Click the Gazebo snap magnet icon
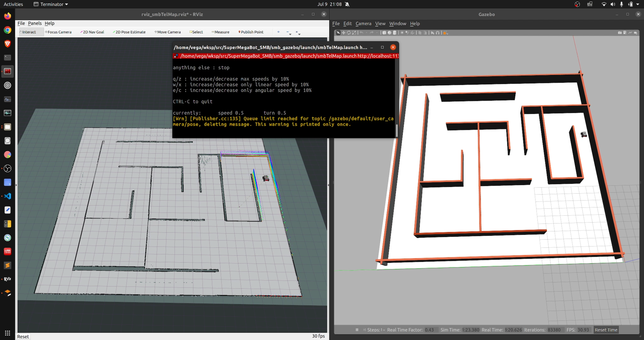 click(438, 33)
